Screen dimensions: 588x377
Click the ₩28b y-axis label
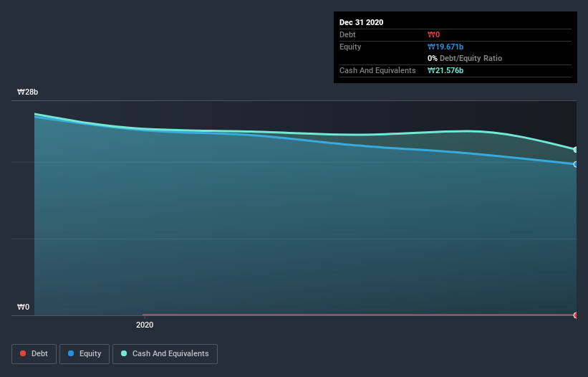click(x=27, y=92)
